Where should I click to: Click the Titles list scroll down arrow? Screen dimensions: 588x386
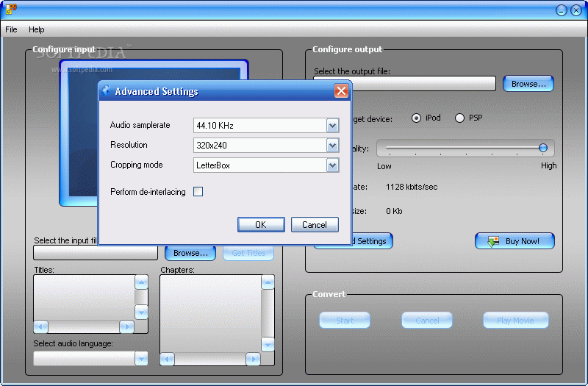(141, 312)
